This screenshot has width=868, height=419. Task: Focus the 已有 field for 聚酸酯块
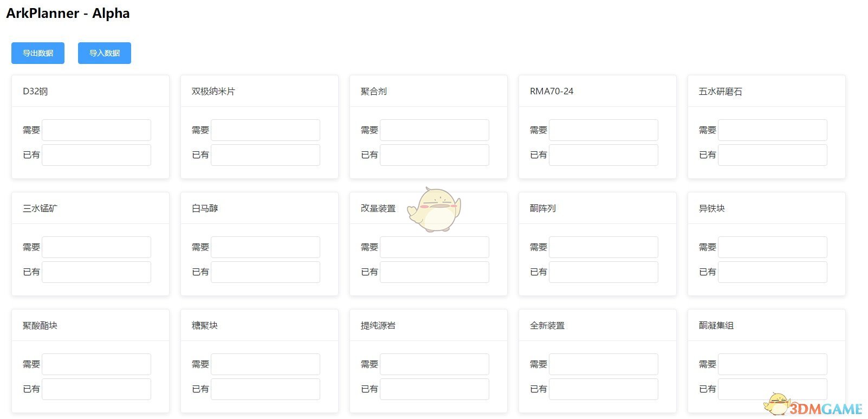pyautogui.click(x=96, y=389)
